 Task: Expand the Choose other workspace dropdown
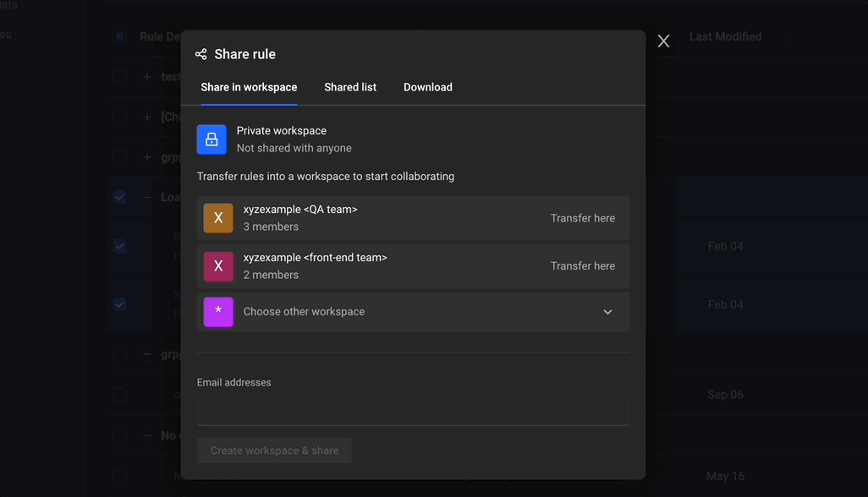tap(413, 312)
